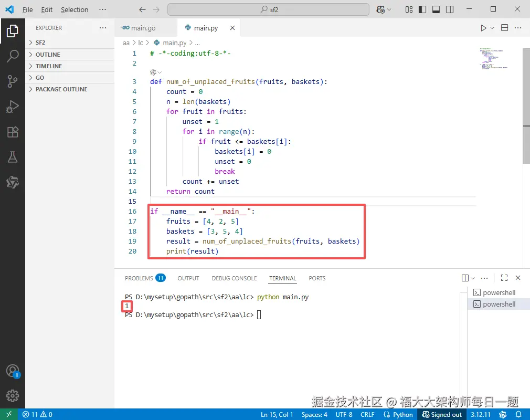Go forward with the navigation arrow
The width and height of the screenshot is (530, 420).
point(156,10)
